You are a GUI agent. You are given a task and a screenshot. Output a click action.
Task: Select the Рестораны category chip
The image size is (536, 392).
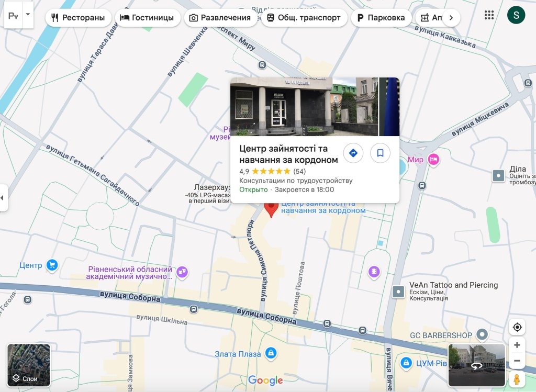click(x=78, y=18)
